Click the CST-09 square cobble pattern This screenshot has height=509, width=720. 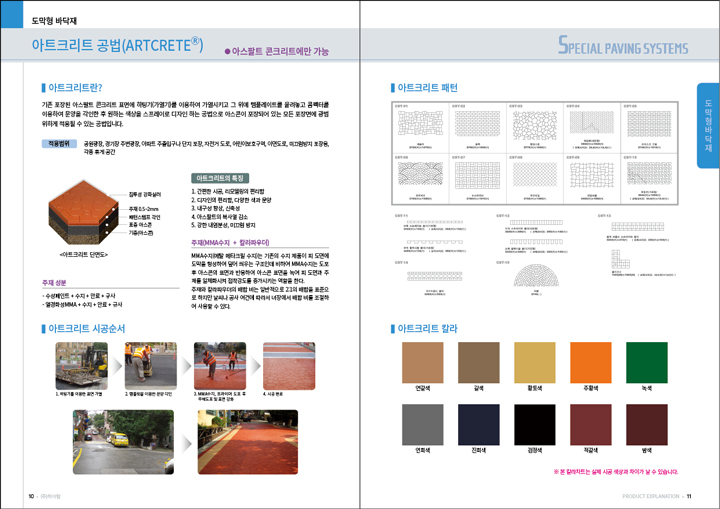pos(591,175)
